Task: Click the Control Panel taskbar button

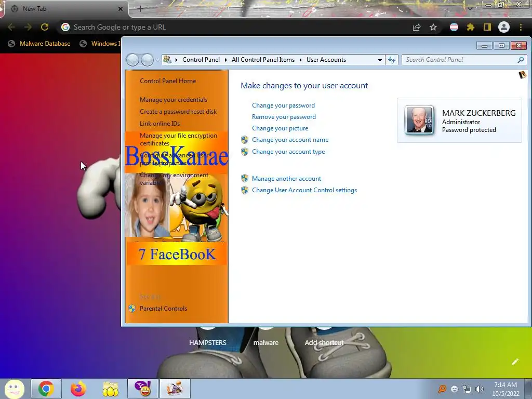Action: pos(175,389)
